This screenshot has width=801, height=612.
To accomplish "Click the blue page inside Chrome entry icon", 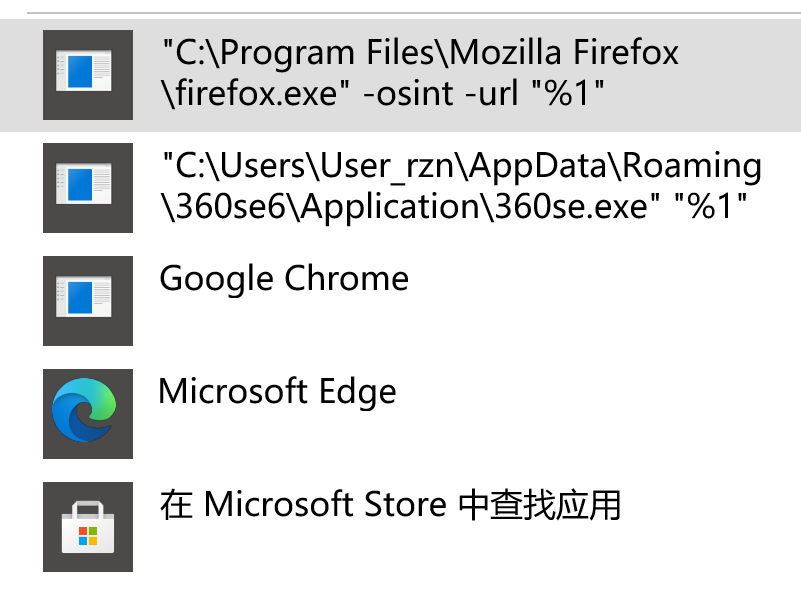I will coord(80,298).
